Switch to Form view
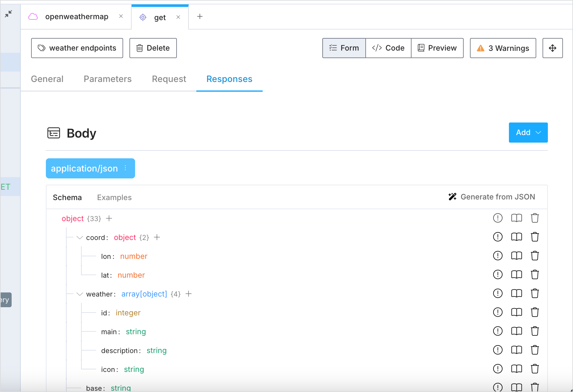The height and width of the screenshot is (392, 573). coord(344,48)
